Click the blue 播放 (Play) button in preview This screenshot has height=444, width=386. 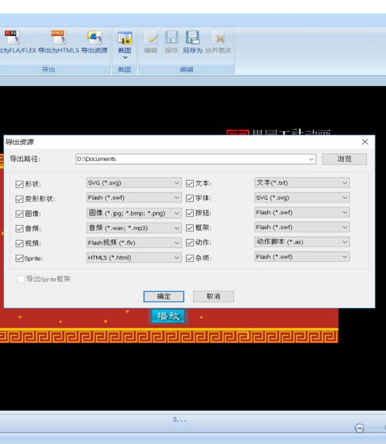168,316
